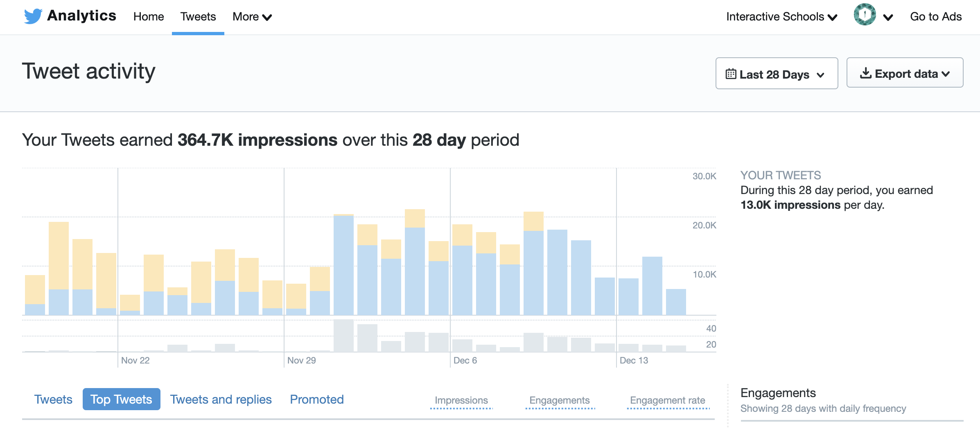Open the More dropdown menu
Screen dimensions: 980x429
point(252,17)
